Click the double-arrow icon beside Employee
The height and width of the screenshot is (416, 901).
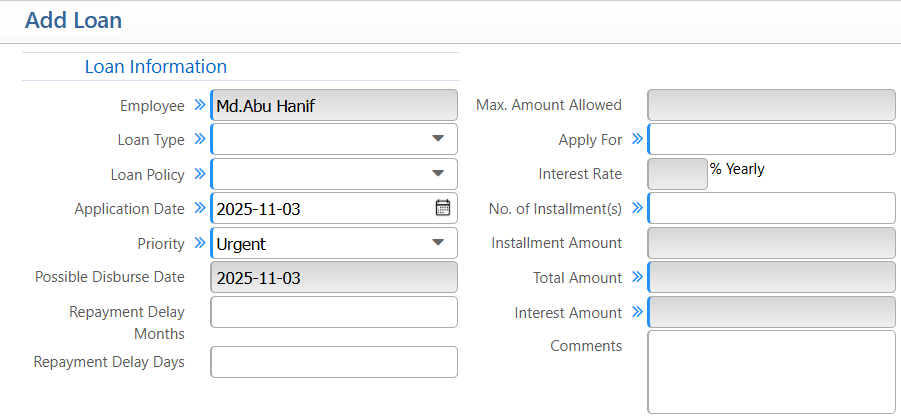point(199,105)
